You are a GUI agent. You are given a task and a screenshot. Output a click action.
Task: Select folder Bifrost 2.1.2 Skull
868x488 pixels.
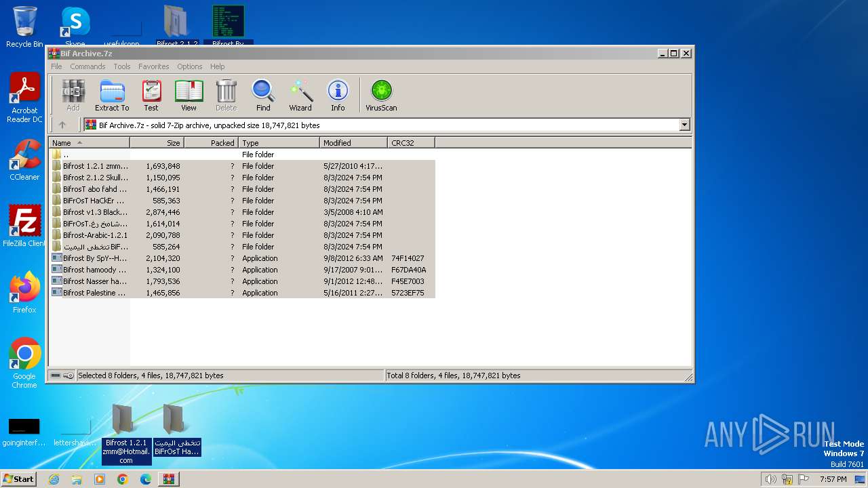241,178
